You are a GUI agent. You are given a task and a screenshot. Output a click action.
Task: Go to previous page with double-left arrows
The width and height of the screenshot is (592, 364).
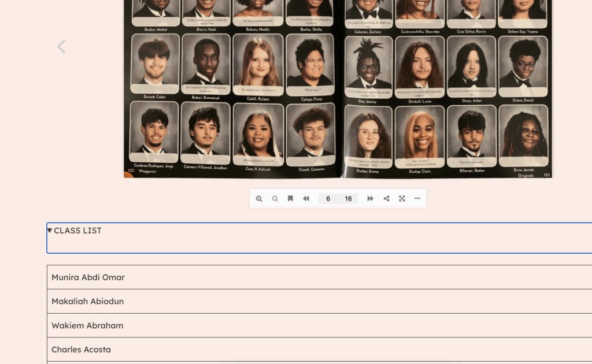[306, 199]
